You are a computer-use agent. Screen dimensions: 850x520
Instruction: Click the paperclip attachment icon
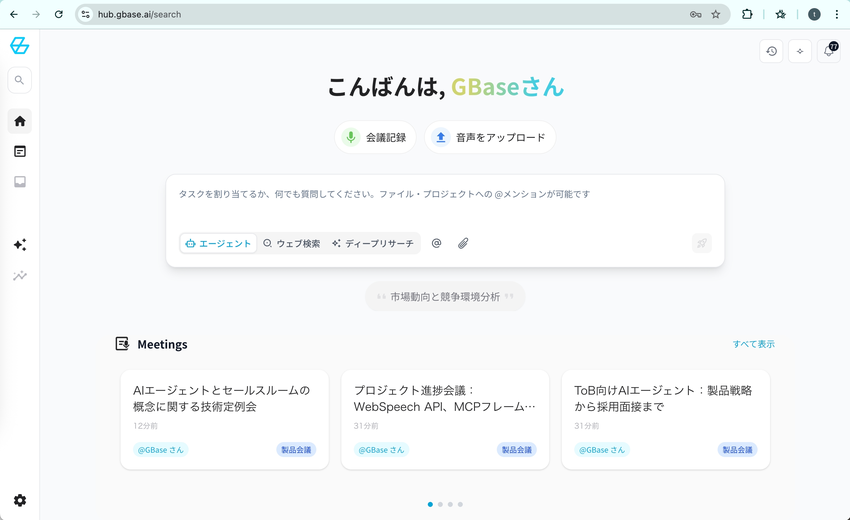pos(463,243)
